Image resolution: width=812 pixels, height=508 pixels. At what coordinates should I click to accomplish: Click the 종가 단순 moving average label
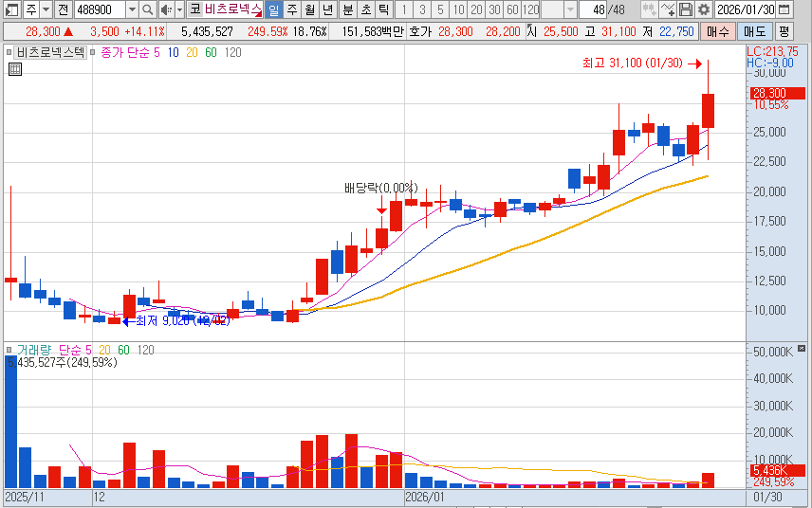125,52
